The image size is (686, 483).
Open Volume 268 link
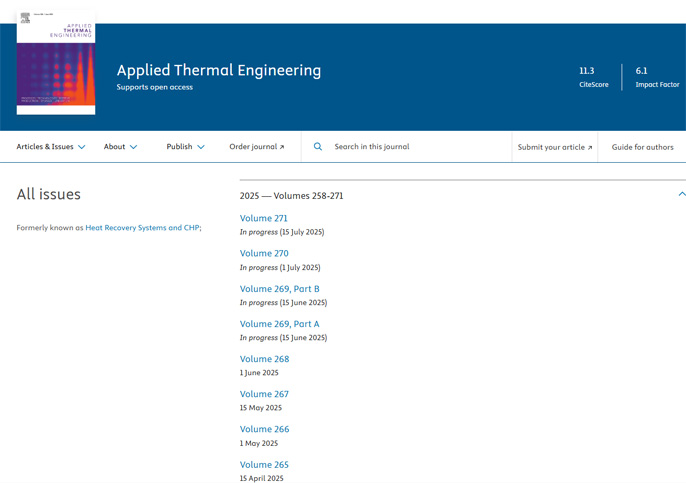click(x=264, y=359)
